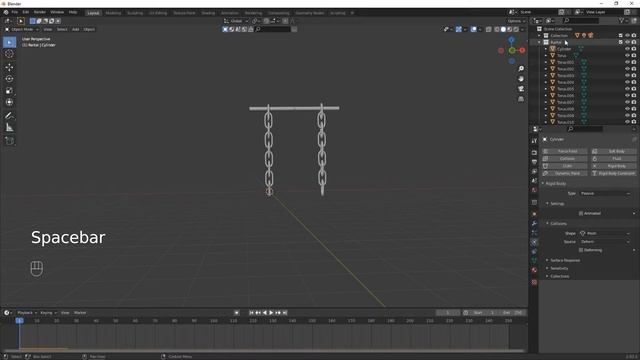Activate the Scale tool
This screenshot has height=360, width=640.
tap(9, 91)
